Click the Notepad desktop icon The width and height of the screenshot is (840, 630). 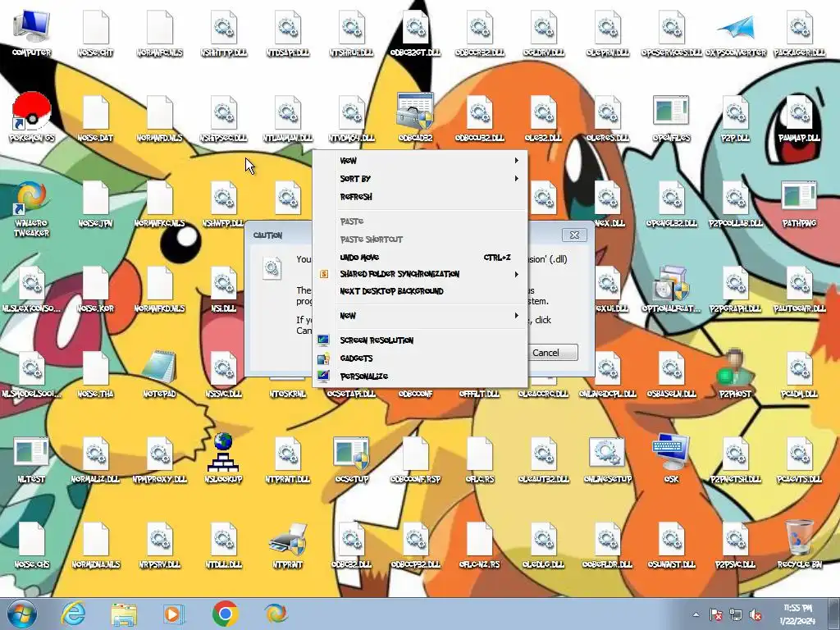coord(159,373)
